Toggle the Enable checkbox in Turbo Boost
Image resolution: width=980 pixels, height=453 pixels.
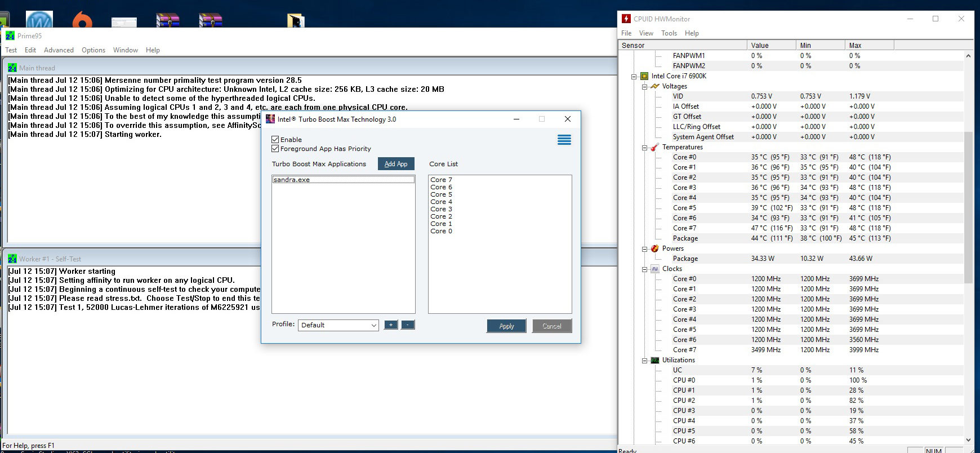[275, 139]
